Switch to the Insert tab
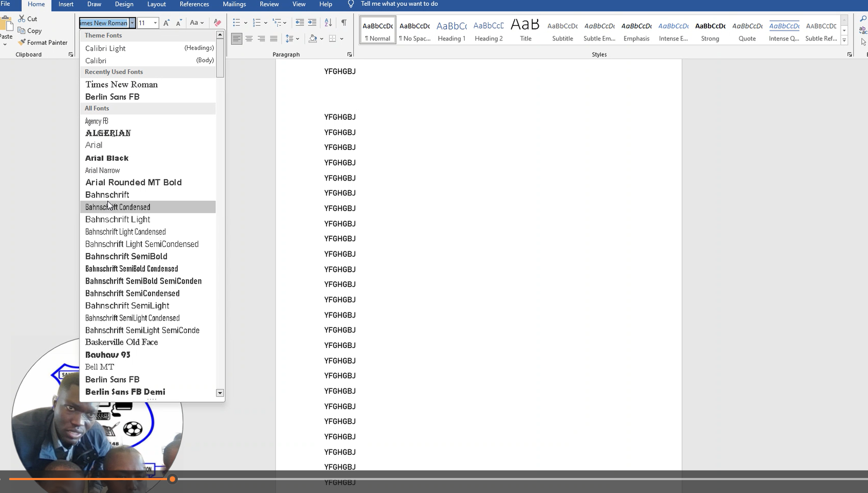Screen dimensions: 868x493 pos(66,4)
